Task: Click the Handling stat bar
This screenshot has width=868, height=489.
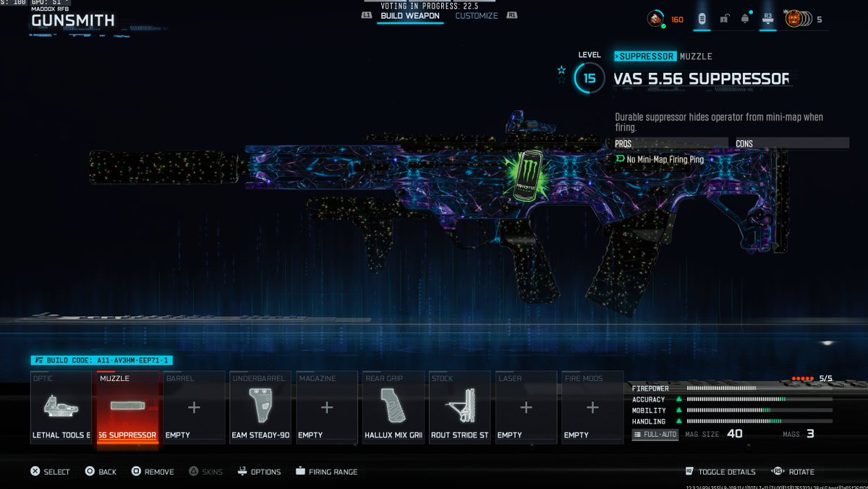Action: pos(759,421)
